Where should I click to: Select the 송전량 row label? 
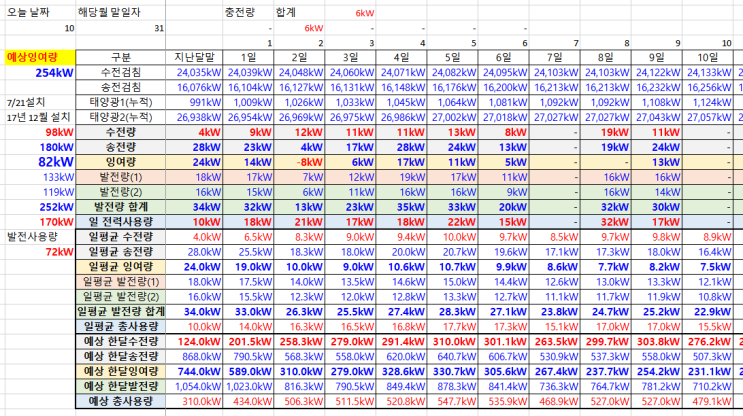click(120, 147)
